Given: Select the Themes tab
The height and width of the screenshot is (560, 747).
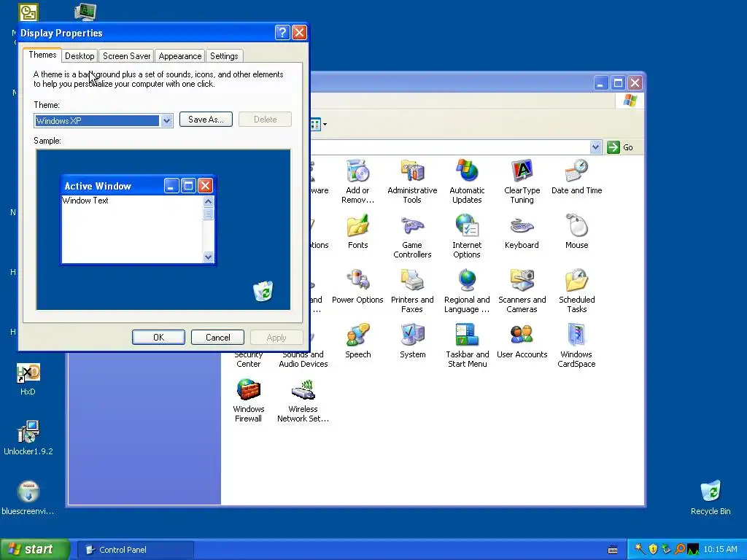Looking at the screenshot, I should tap(42, 55).
